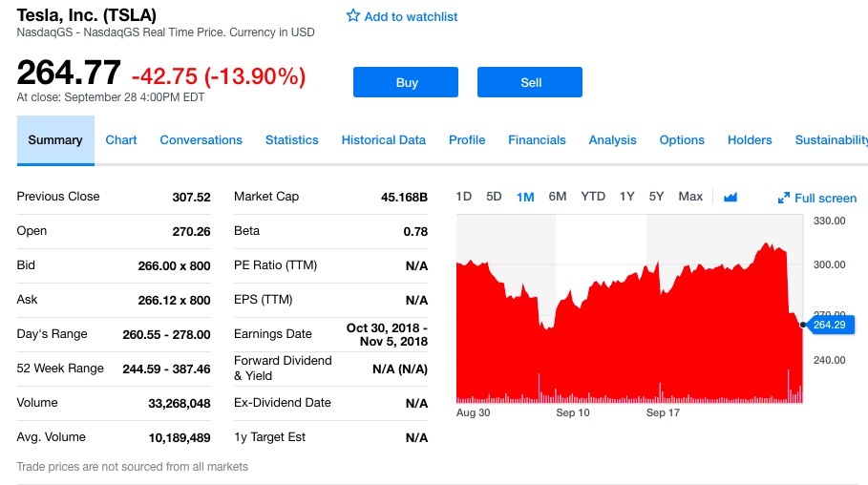Click the Tesla, Inc. (TSLA) heading
The width and height of the screenshot is (868, 485).
point(86,15)
